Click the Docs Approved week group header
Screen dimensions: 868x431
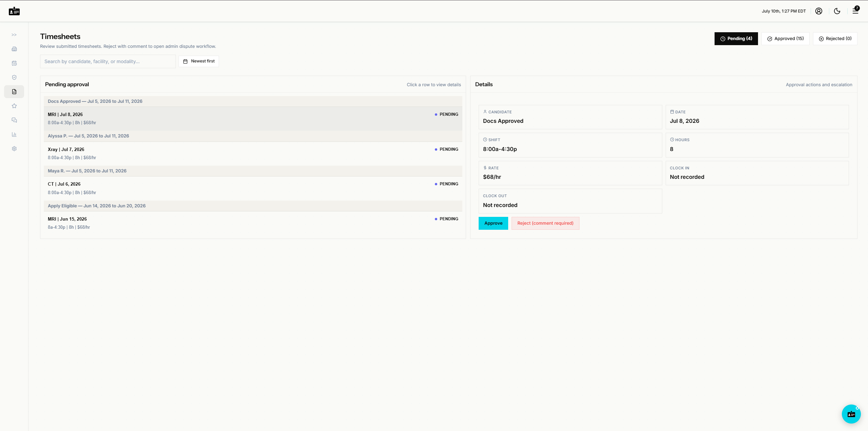(253, 101)
